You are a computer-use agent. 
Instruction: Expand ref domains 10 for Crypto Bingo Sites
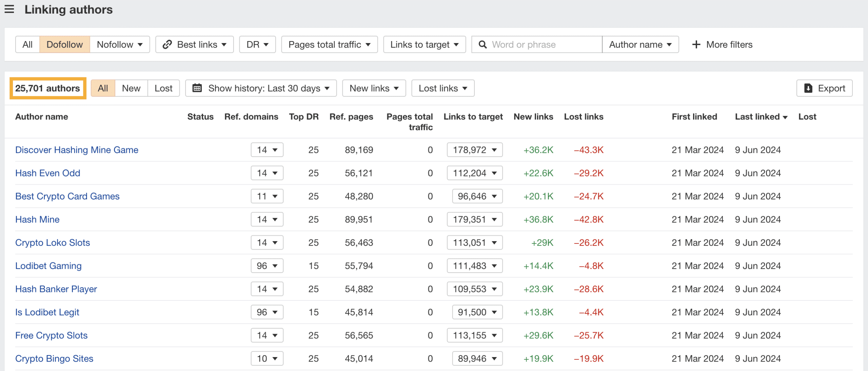tap(267, 358)
